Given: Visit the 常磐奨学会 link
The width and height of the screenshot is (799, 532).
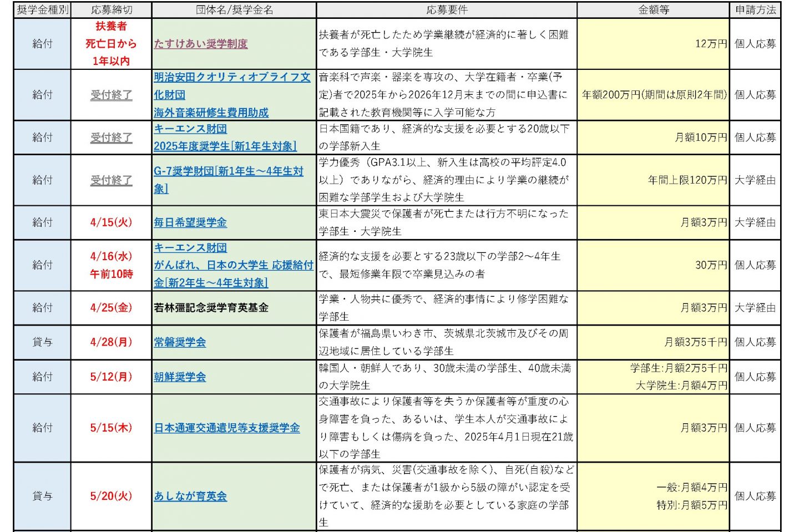Looking at the screenshot, I should [180, 342].
